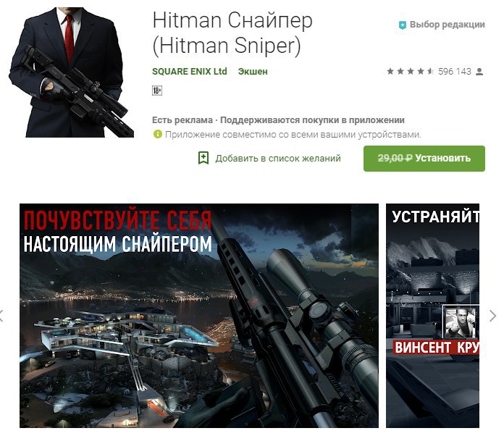Open the sniper villa screenshot
This screenshot has height=436, width=504.
(199, 316)
